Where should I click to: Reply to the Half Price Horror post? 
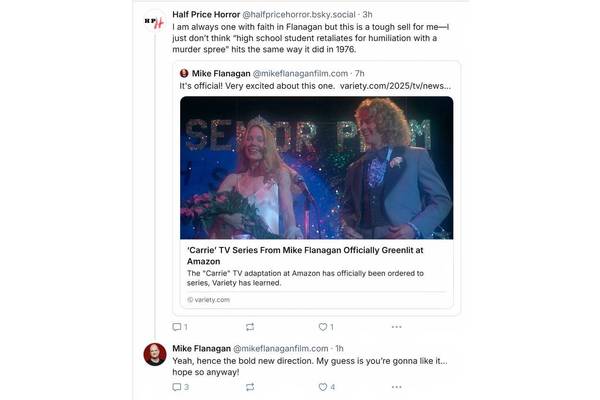pyautogui.click(x=178, y=327)
